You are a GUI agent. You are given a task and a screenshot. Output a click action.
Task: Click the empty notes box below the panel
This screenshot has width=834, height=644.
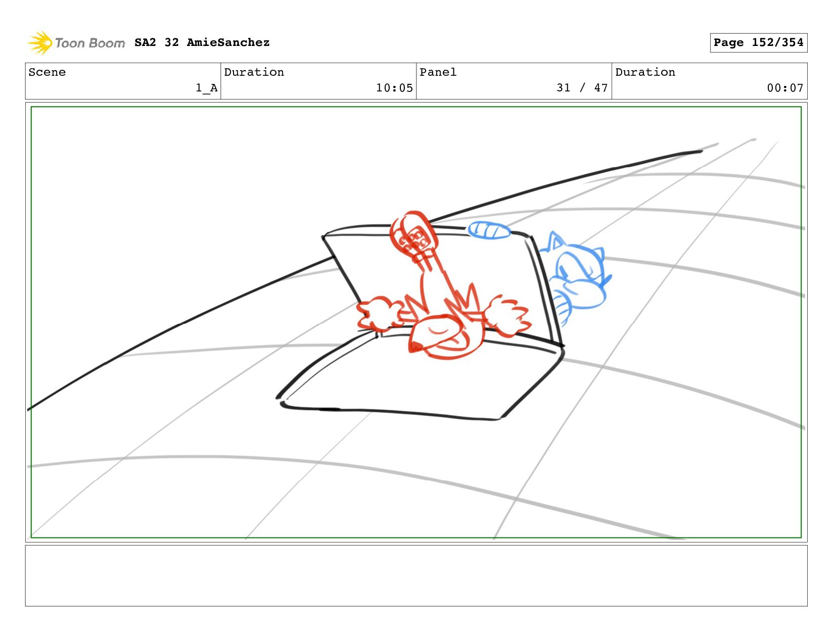click(416, 575)
